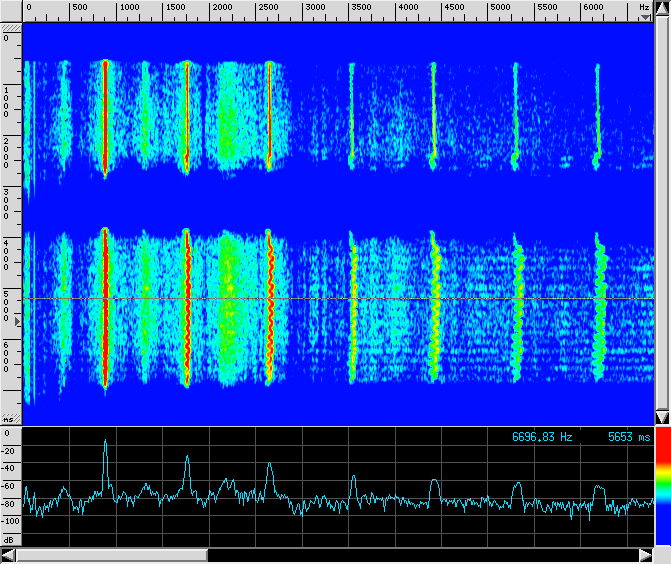Image resolution: width=671 pixels, height=564 pixels.
Task: Click the 5000 mark on the frequency ruler
Action: (x=501, y=7)
